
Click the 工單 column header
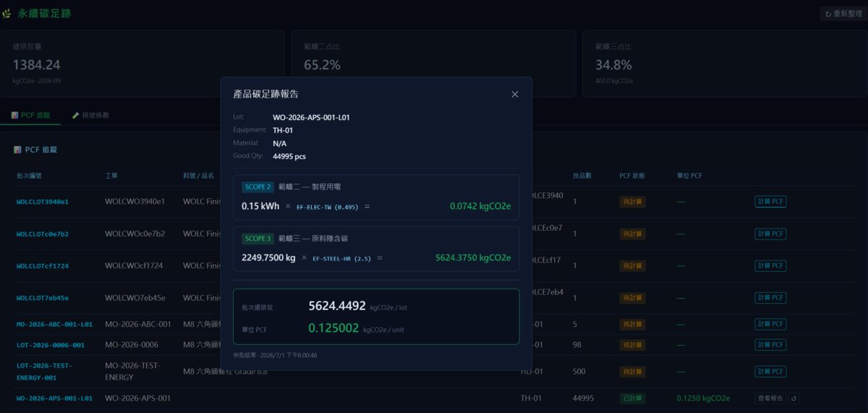[111, 176]
